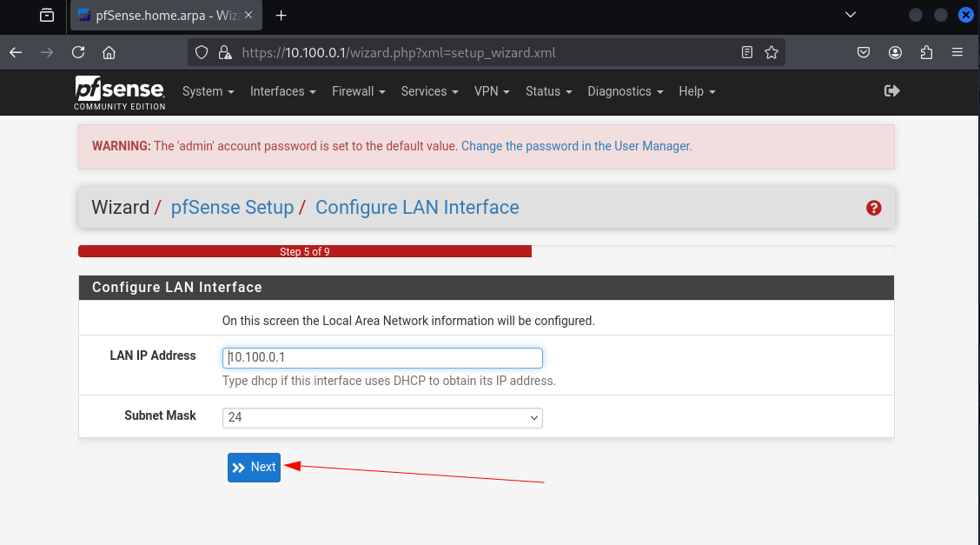Screen dimensions: 980x545
Task: Click the connection lock warning icon
Action: pos(225,52)
